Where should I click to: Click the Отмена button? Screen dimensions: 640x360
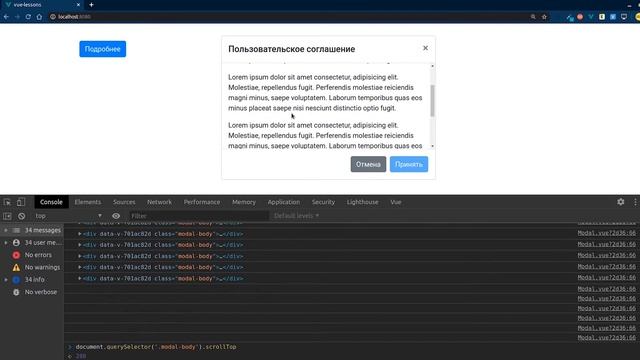coord(368,164)
